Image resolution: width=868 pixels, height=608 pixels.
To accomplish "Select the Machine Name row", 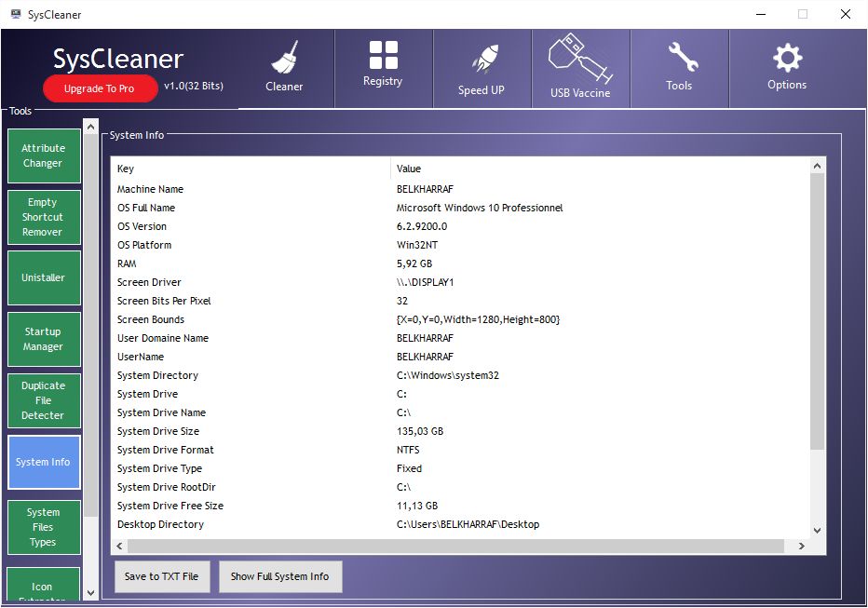I will tap(461, 189).
